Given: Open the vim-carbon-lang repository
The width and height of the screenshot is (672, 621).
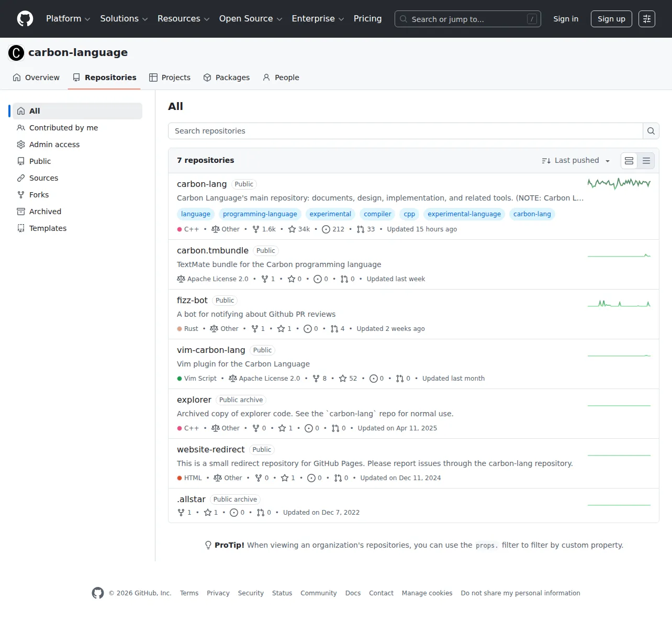Looking at the screenshot, I should coord(211,350).
